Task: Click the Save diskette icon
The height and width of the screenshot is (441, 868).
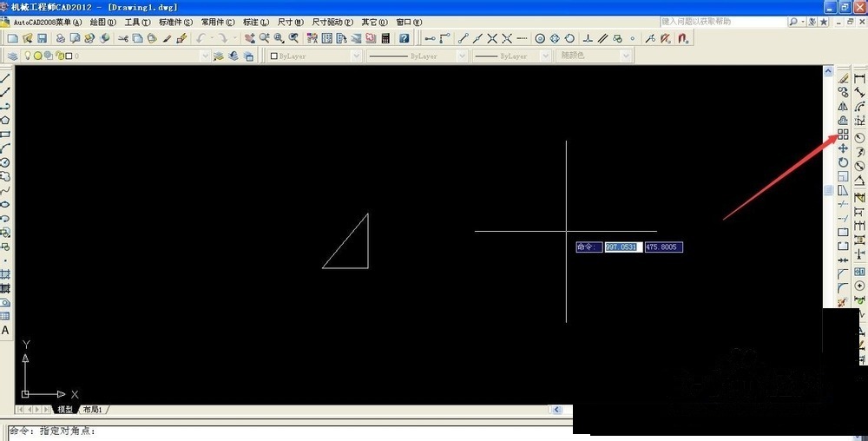Action: (x=42, y=38)
